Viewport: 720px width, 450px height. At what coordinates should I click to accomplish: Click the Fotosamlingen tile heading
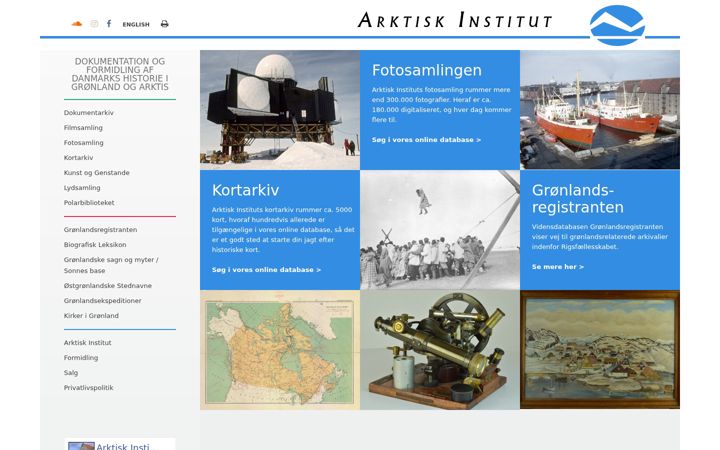427,70
